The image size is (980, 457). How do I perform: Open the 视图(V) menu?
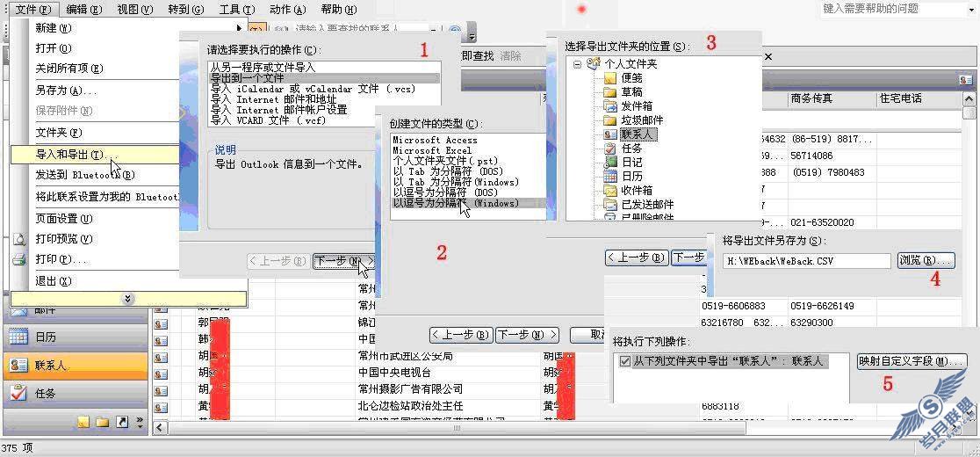click(x=135, y=10)
